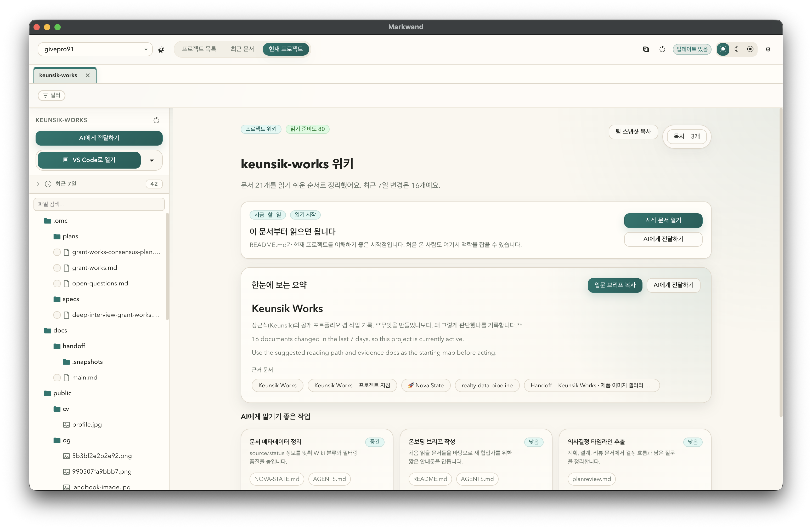812x529 pixels.
Task: Click file icon of grant-works.md
Action: tap(66, 268)
